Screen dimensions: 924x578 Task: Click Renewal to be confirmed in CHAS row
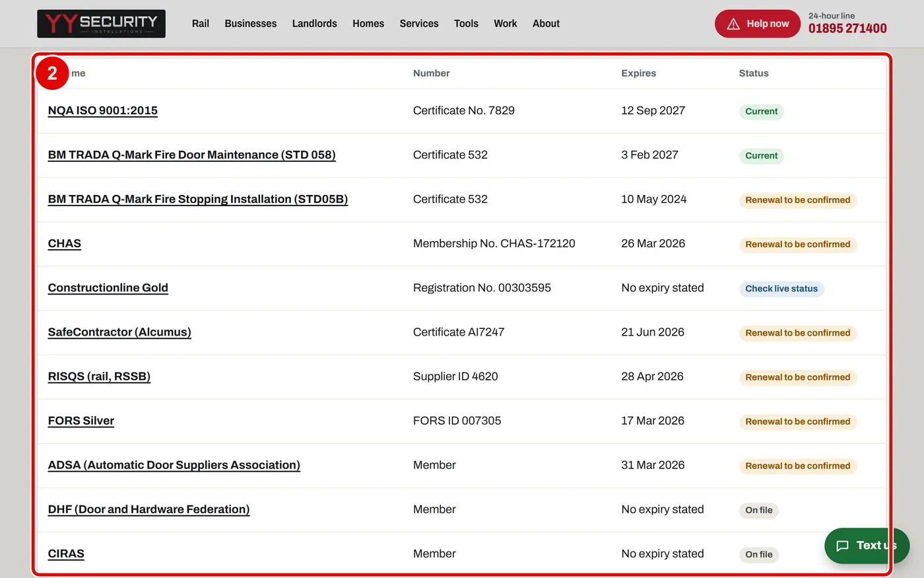[x=797, y=244]
